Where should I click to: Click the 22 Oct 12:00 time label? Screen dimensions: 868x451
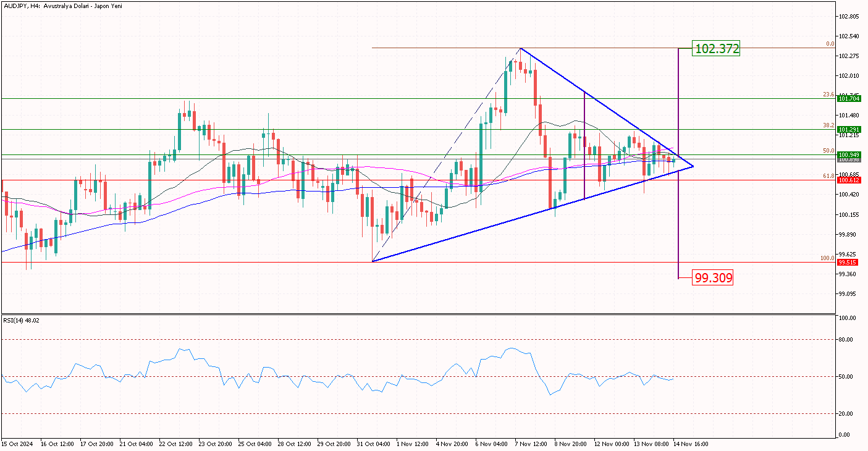pos(177,444)
